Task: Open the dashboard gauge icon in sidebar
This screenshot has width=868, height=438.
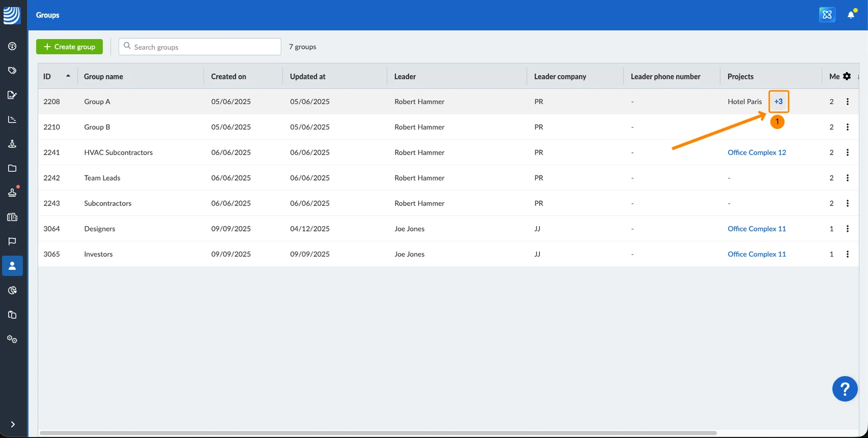Action: pos(12,46)
